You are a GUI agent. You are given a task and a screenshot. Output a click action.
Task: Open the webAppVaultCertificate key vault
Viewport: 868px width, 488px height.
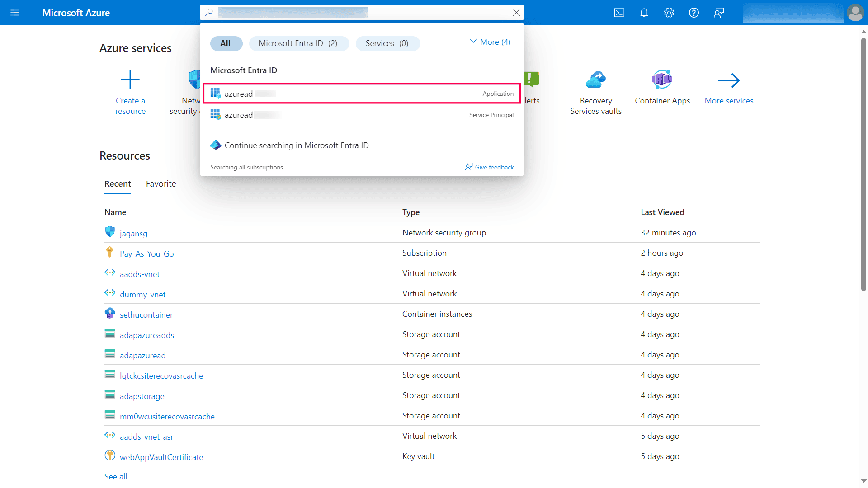(161, 457)
